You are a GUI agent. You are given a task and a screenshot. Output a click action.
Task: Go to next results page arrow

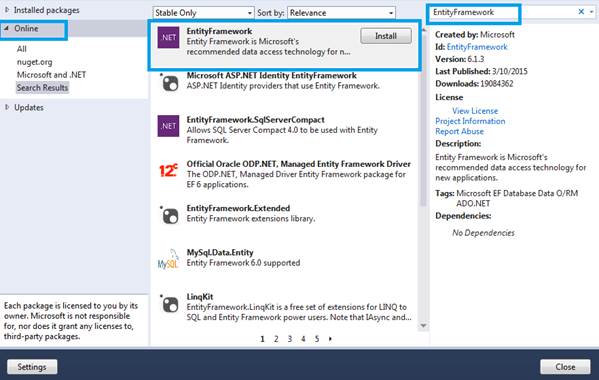click(x=330, y=339)
